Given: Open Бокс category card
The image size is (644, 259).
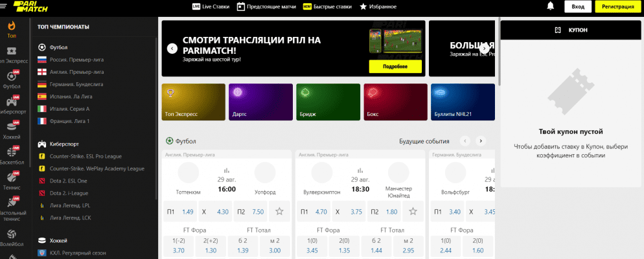Looking at the screenshot, I should pyautogui.click(x=395, y=102).
